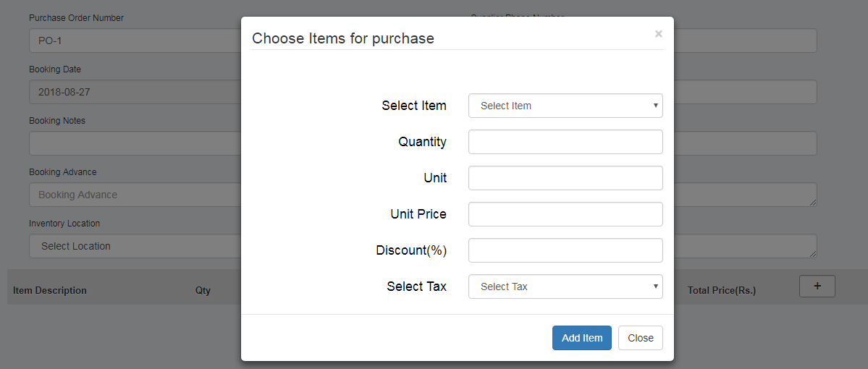Expand the Select Tax dropdown
The image size is (868, 369).
(x=565, y=287)
